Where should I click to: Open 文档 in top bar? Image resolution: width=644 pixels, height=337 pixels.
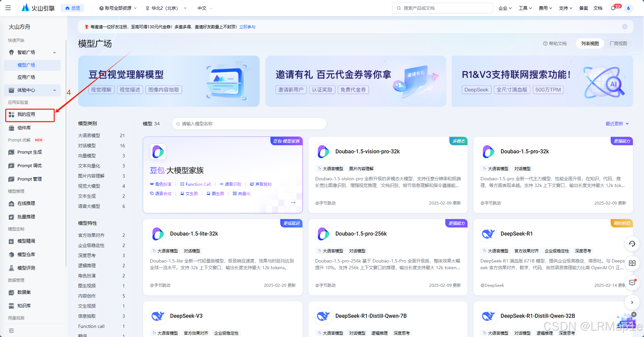click(598, 8)
